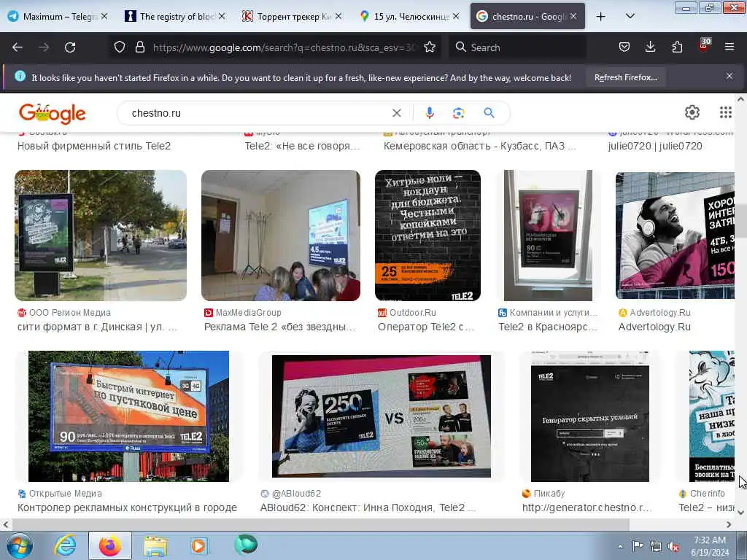The width and height of the screenshot is (747, 560).
Task: Switch to the Торрент трекер tab
Action: click(291, 16)
